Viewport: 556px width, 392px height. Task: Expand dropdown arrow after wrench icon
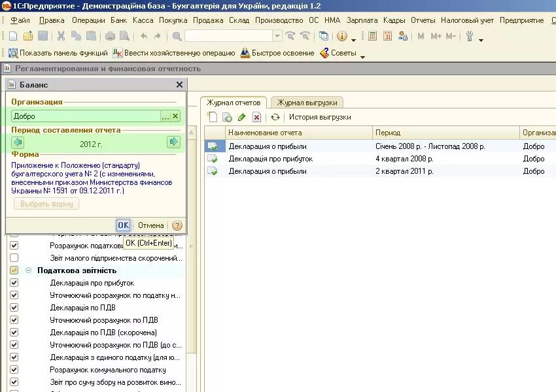[x=481, y=40]
